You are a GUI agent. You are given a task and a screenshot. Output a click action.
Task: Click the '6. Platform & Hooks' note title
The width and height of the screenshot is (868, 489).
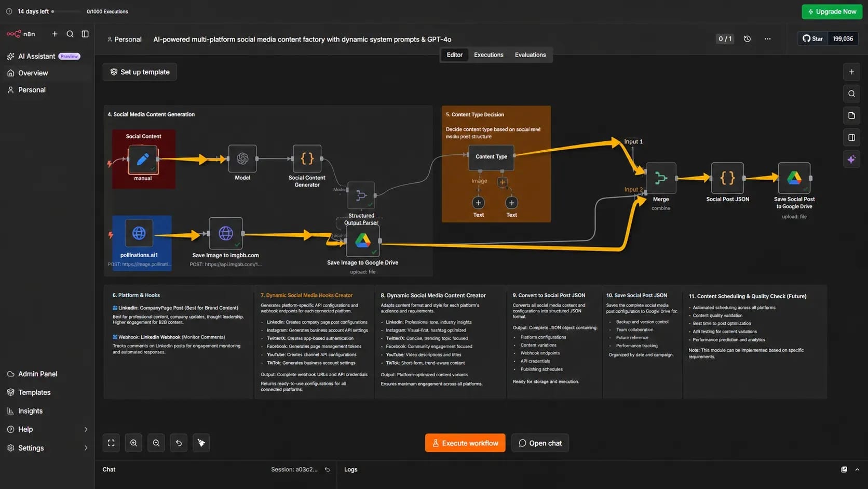136,295
